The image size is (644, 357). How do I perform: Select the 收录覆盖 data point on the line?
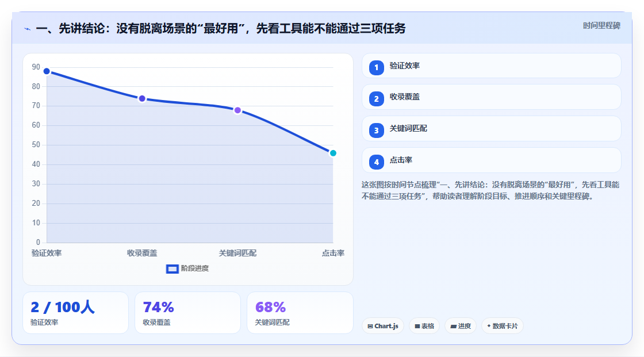(142, 99)
